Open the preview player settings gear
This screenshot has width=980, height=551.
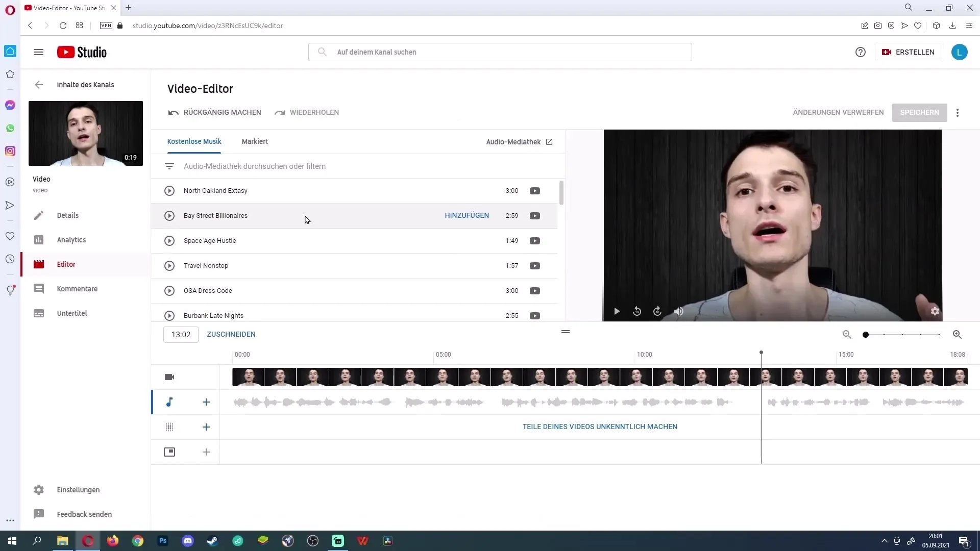tap(935, 311)
